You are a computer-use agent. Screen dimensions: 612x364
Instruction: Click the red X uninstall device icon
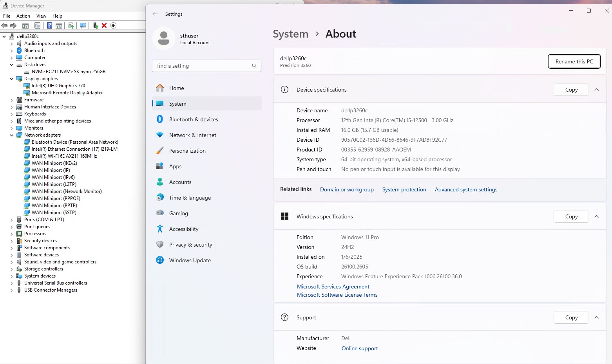coord(104,25)
